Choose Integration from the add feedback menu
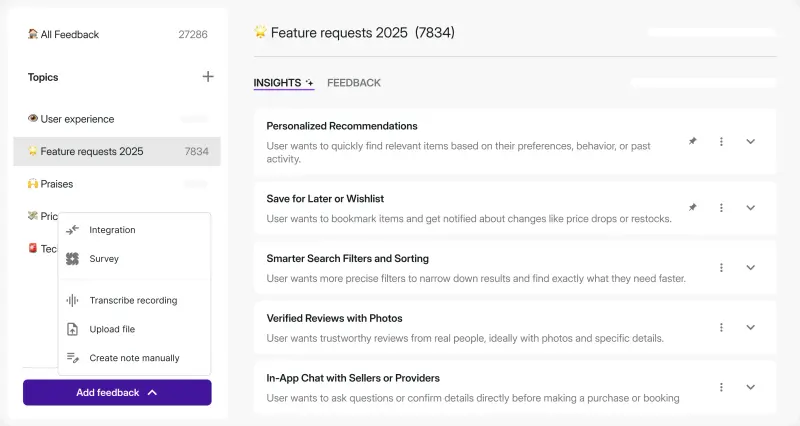The width and height of the screenshot is (800, 426). click(x=134, y=230)
